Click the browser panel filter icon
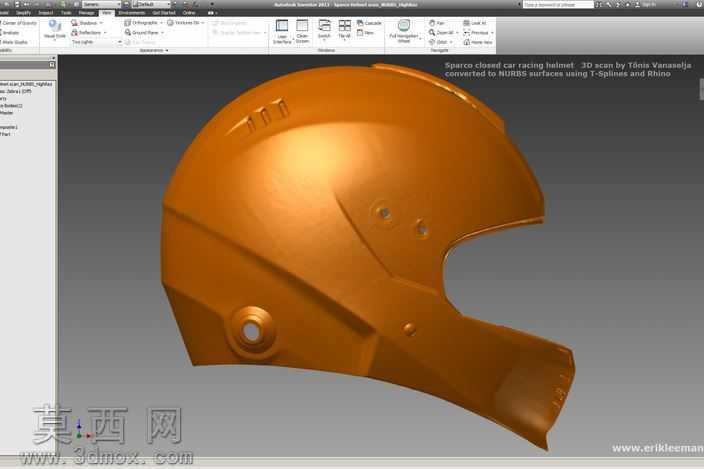Viewport: 704px width, 469px height. [52, 65]
